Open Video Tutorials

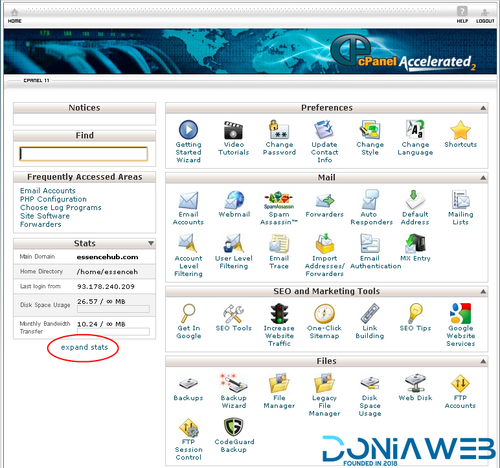(233, 138)
